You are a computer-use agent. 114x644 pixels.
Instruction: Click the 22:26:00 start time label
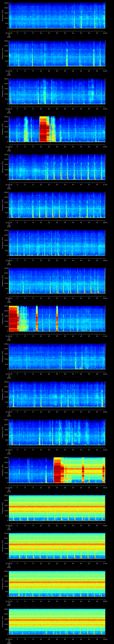coord(9,184)
